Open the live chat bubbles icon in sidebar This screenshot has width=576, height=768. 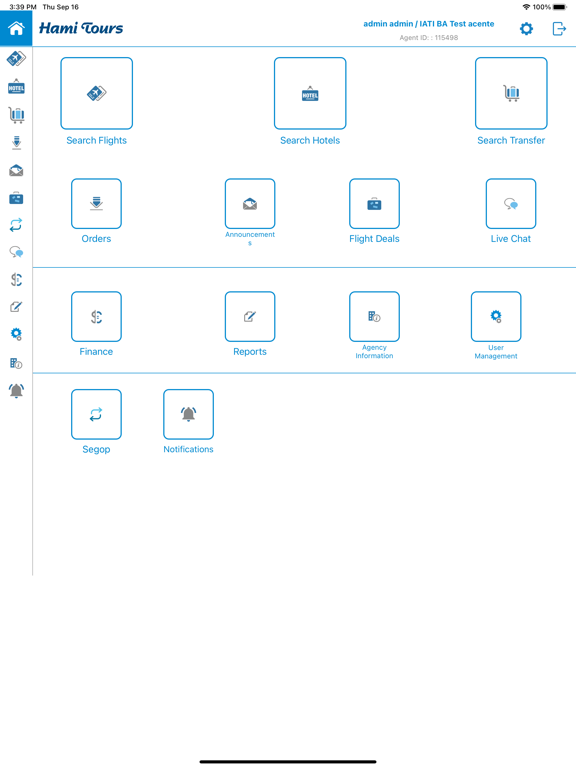(x=16, y=252)
